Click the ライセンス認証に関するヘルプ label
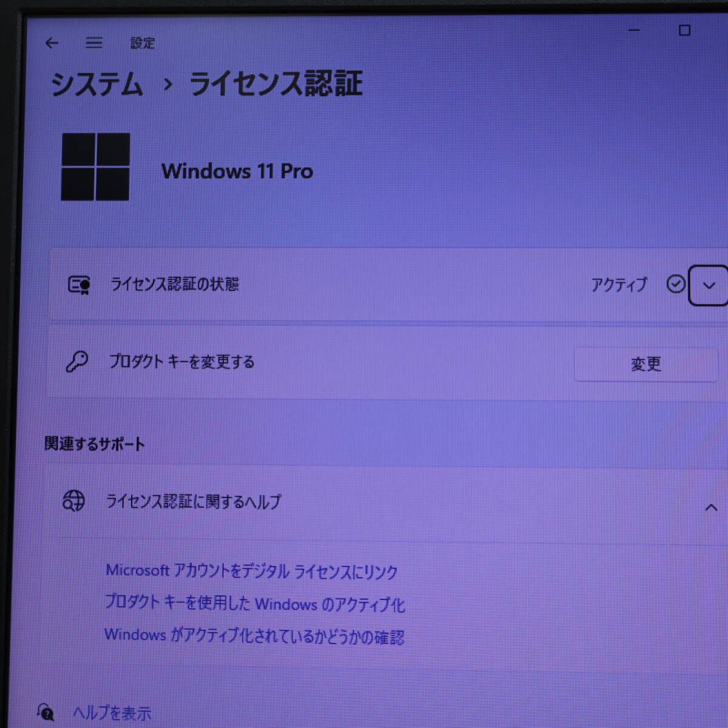This screenshot has width=728, height=728. [x=194, y=501]
